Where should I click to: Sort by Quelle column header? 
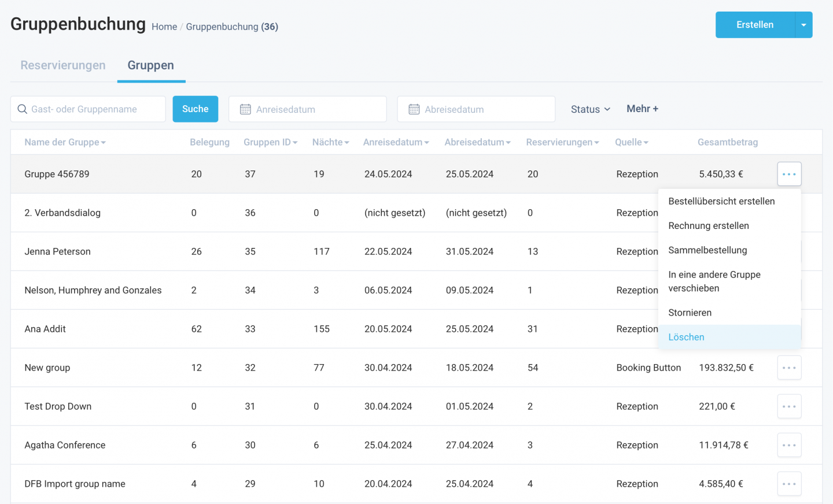[631, 142]
